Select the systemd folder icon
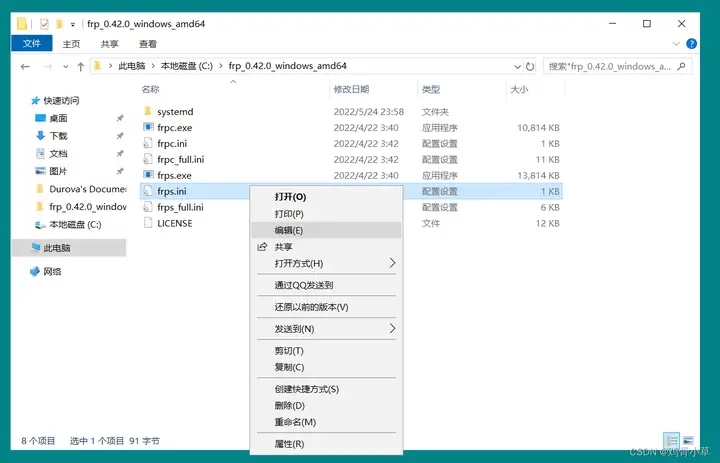The width and height of the screenshot is (720, 463). pos(148,111)
